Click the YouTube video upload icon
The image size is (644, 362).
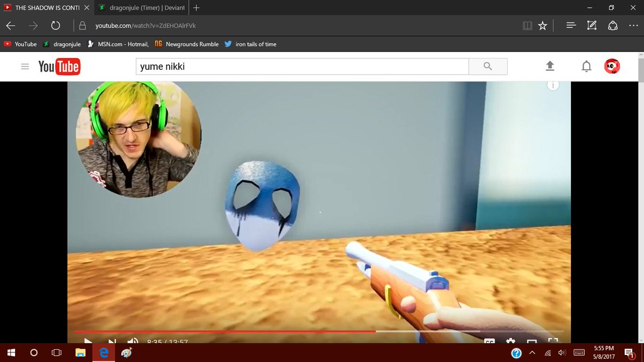click(550, 66)
